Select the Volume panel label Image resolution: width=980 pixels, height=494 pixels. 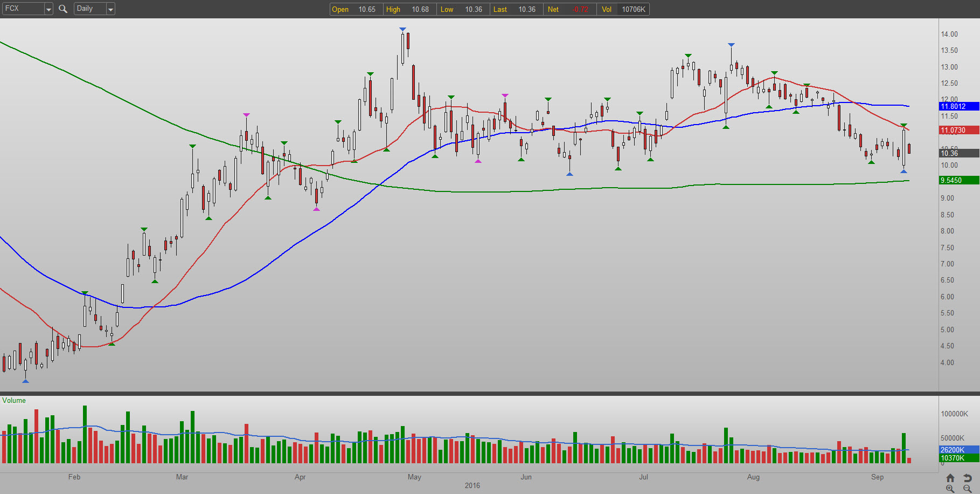14,400
